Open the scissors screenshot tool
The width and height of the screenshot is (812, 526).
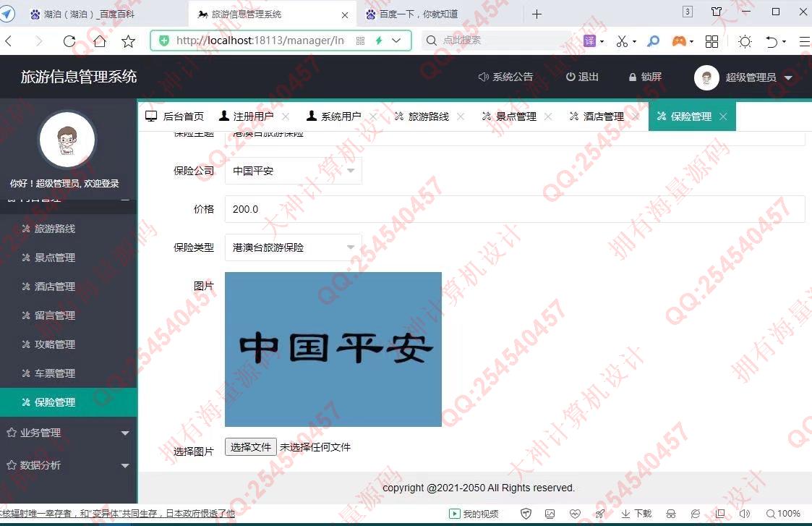(x=622, y=41)
